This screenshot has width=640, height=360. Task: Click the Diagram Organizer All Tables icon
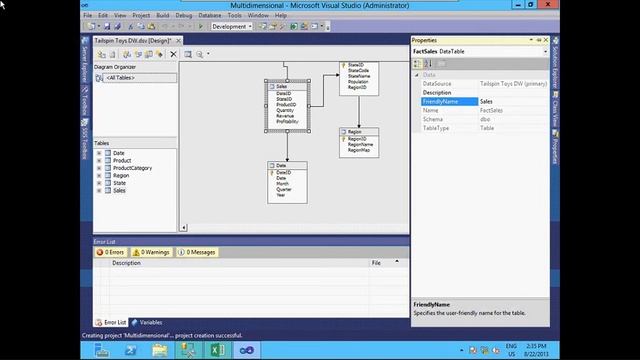(99, 78)
